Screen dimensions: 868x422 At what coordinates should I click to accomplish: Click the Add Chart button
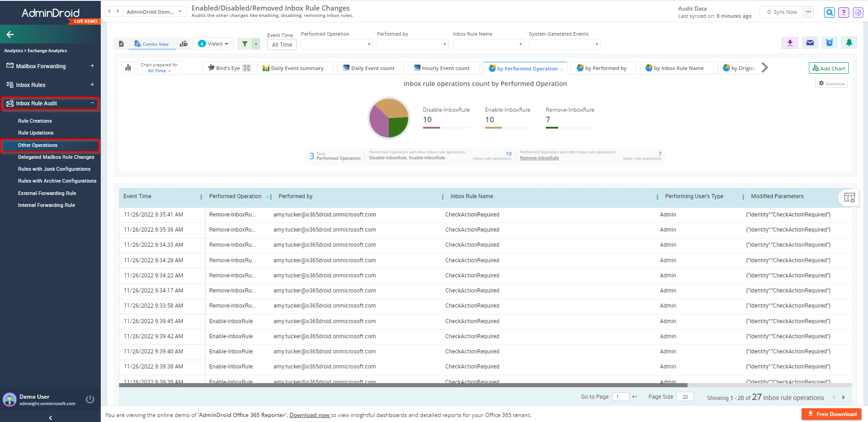tap(828, 68)
